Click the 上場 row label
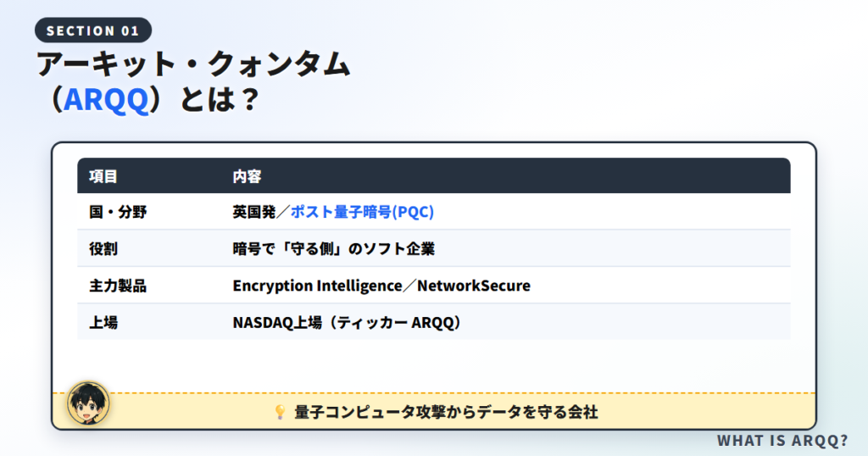Screen dimensions: 868x456 103,322
